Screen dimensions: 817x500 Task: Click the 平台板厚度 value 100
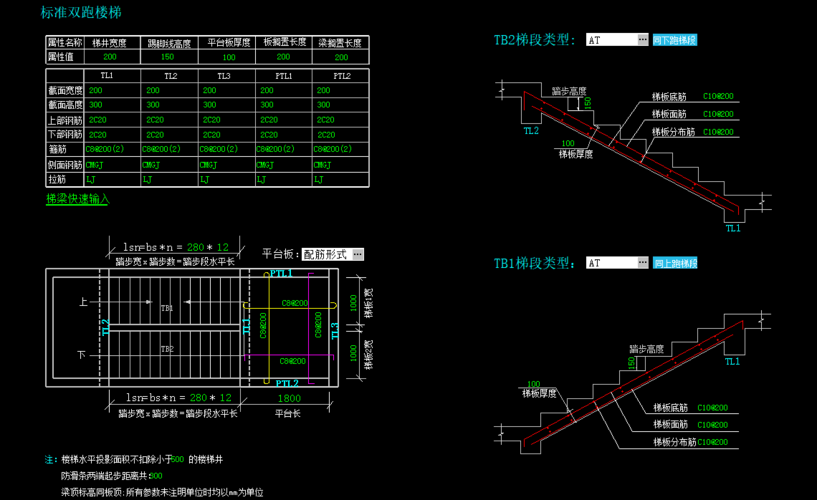coord(229,57)
